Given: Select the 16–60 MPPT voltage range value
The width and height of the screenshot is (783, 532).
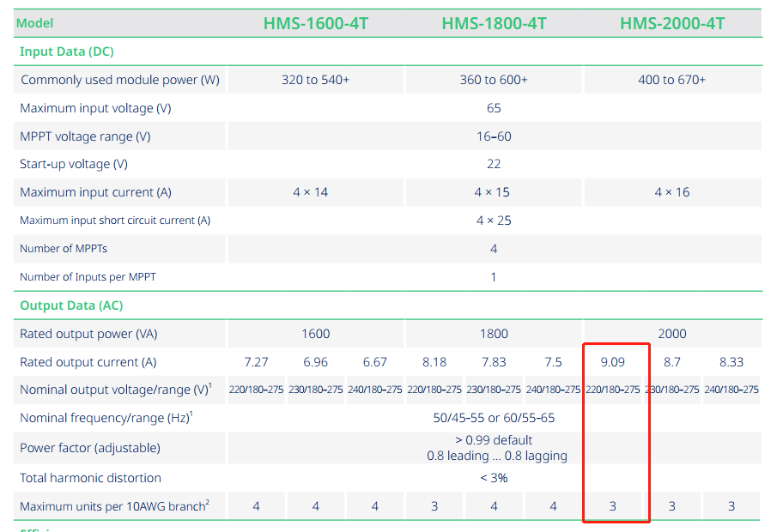Looking at the screenshot, I should pos(494,136).
